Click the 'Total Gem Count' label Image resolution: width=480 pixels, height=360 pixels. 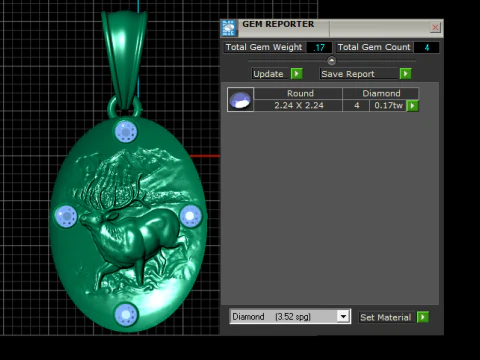374,47
